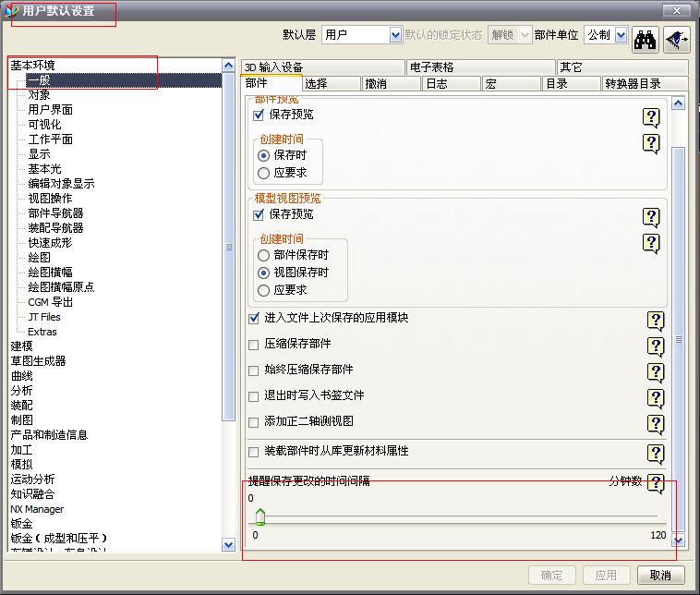The width and height of the screenshot is (700, 595).
Task: Switch to the 日志 tab
Action: pos(452,83)
